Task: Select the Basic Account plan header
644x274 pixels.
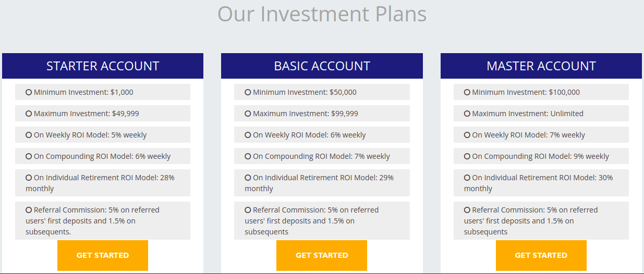Action: point(322,66)
